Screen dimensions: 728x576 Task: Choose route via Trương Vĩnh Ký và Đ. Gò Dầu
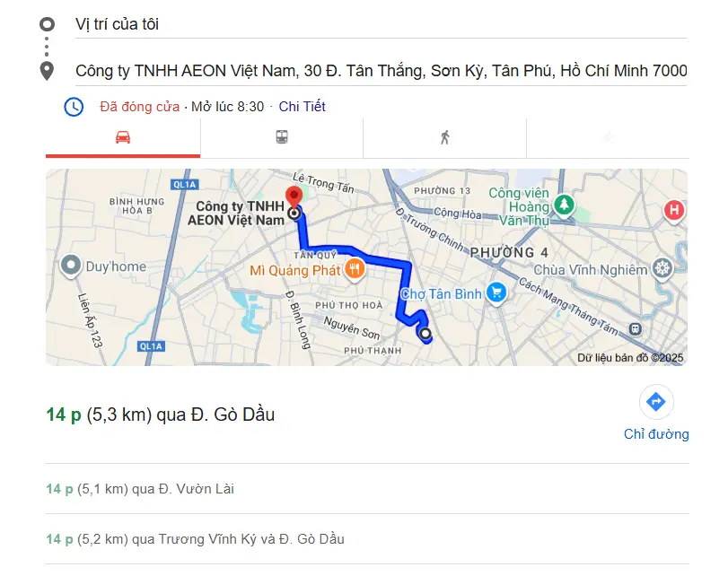coord(195,539)
